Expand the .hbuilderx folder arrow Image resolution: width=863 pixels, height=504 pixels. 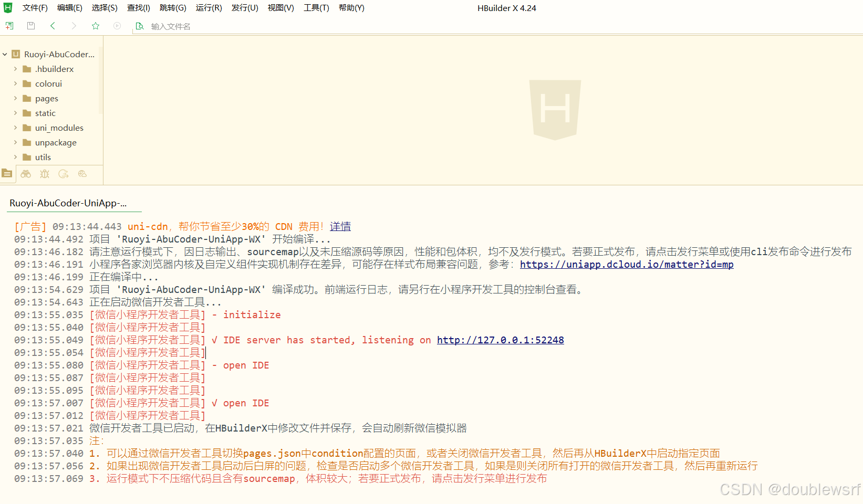pyautogui.click(x=15, y=69)
